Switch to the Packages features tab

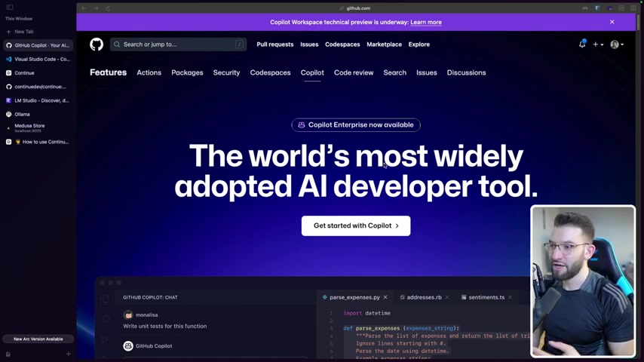click(x=187, y=72)
